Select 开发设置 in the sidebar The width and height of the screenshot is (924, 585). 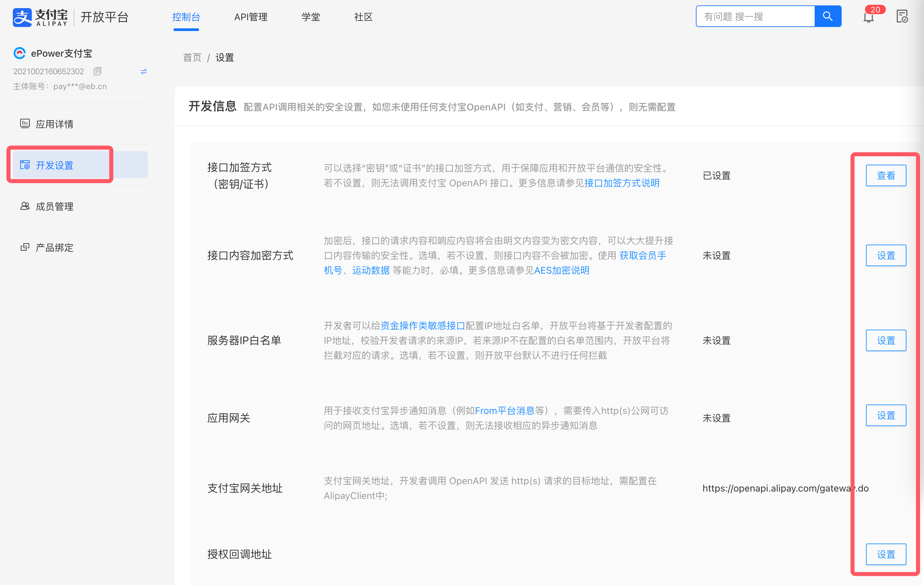[80, 165]
